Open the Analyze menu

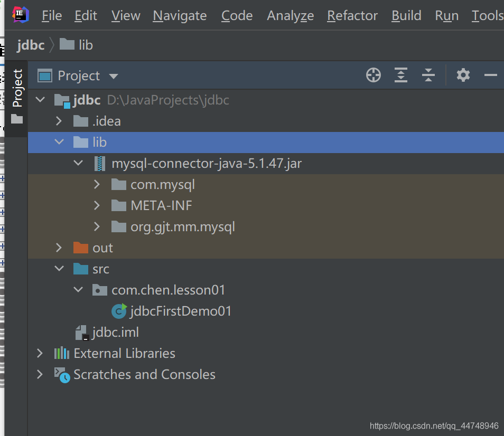click(290, 15)
